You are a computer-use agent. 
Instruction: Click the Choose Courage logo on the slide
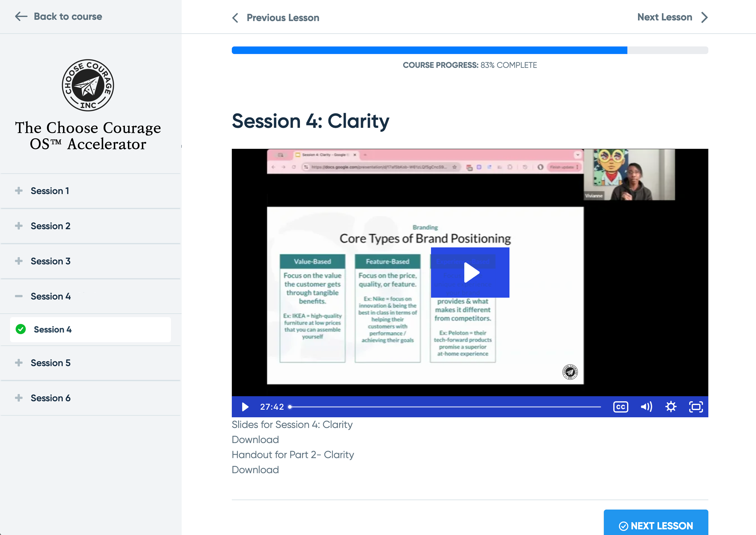pos(570,372)
